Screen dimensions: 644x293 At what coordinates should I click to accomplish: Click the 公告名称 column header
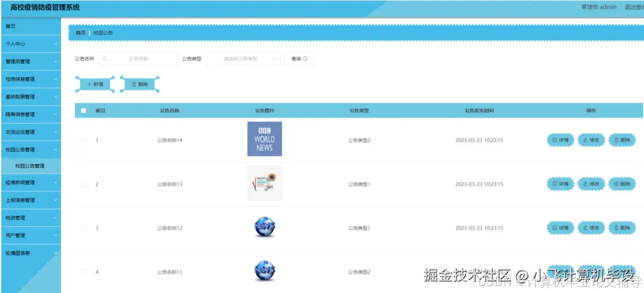tap(169, 111)
